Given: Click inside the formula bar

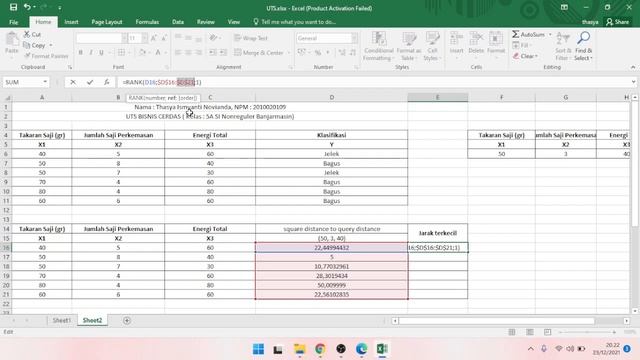Looking at the screenshot, I should click(x=373, y=82).
